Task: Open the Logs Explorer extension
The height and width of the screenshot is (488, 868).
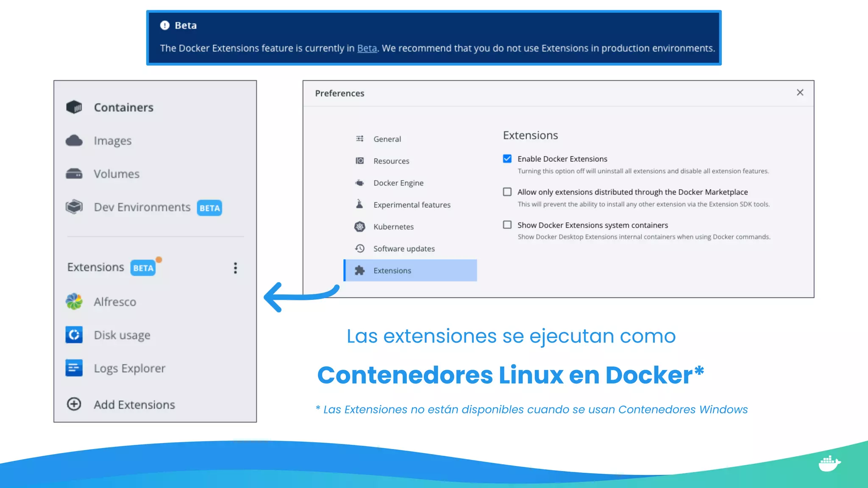Action: pyautogui.click(x=130, y=368)
